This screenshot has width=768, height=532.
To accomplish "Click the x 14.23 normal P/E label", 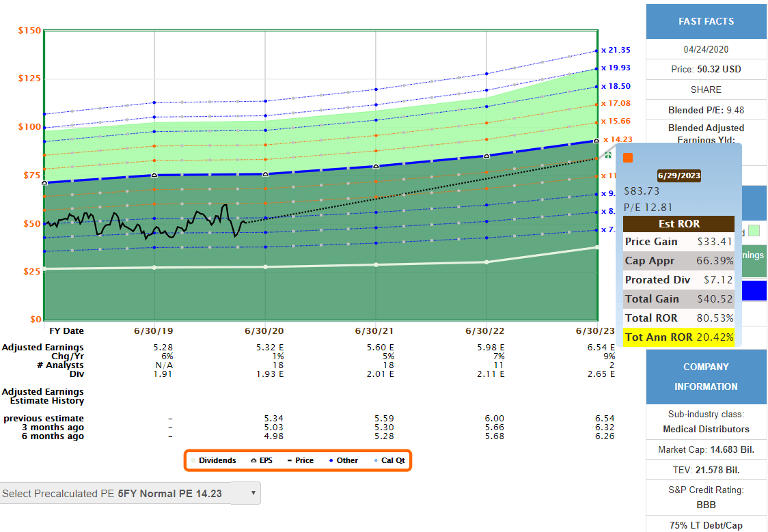I will click(616, 139).
